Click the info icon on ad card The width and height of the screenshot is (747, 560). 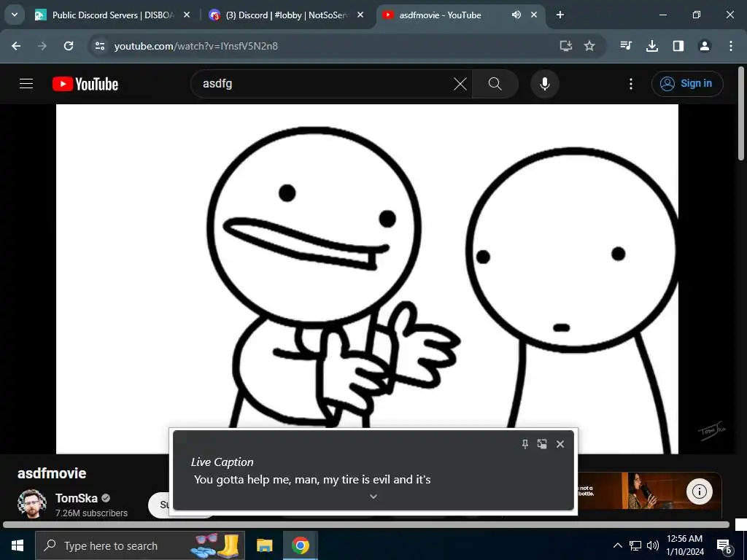coord(700,491)
